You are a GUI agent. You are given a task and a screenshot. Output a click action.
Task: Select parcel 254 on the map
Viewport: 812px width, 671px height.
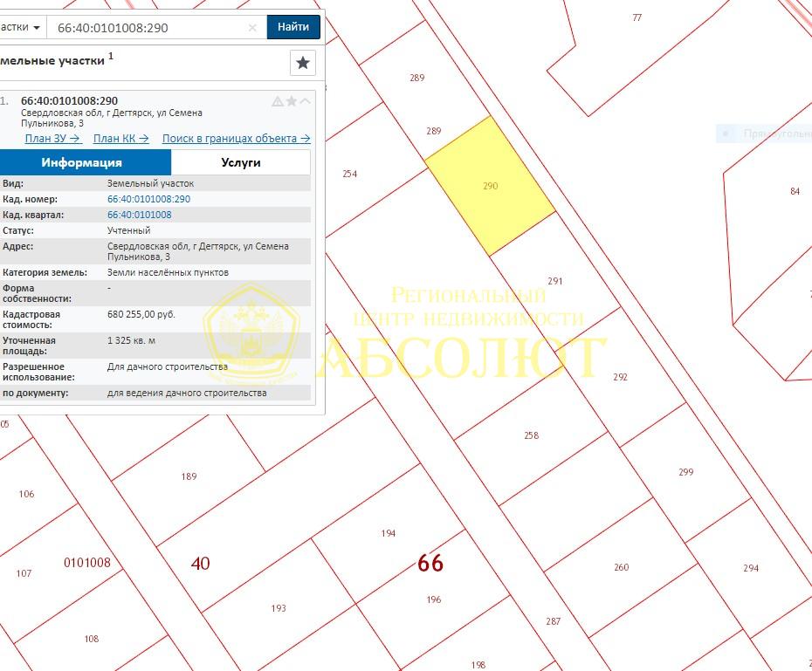click(x=349, y=174)
